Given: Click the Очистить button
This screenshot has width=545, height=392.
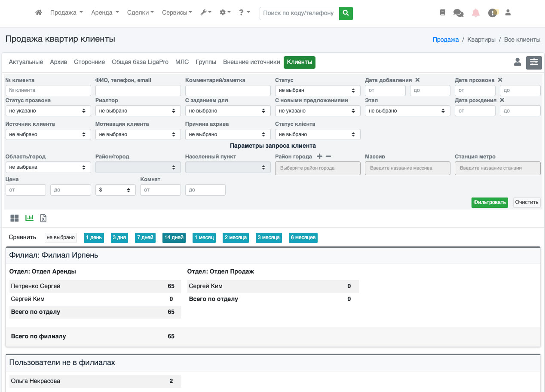Looking at the screenshot, I should pos(527,202).
